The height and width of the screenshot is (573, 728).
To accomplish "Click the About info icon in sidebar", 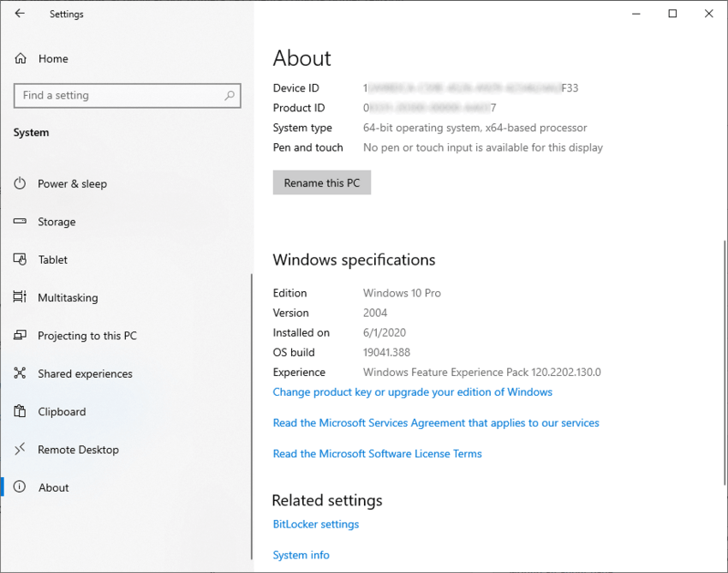I will 19,487.
